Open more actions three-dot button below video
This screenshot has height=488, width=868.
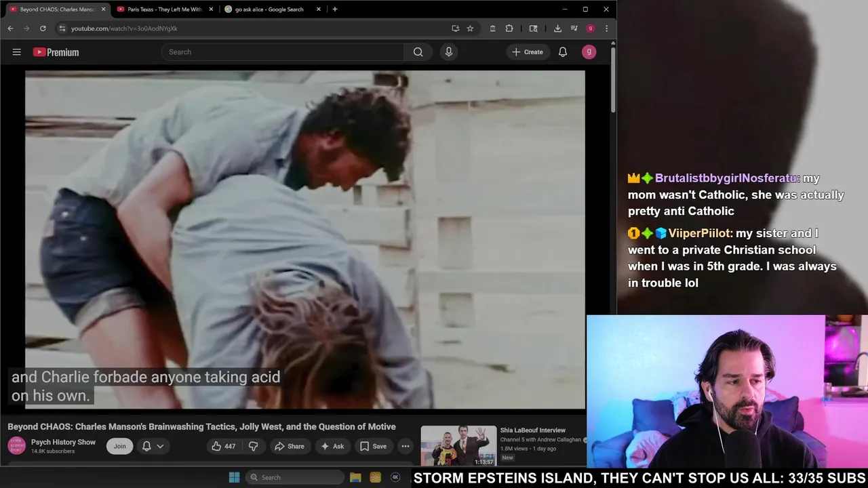point(405,446)
